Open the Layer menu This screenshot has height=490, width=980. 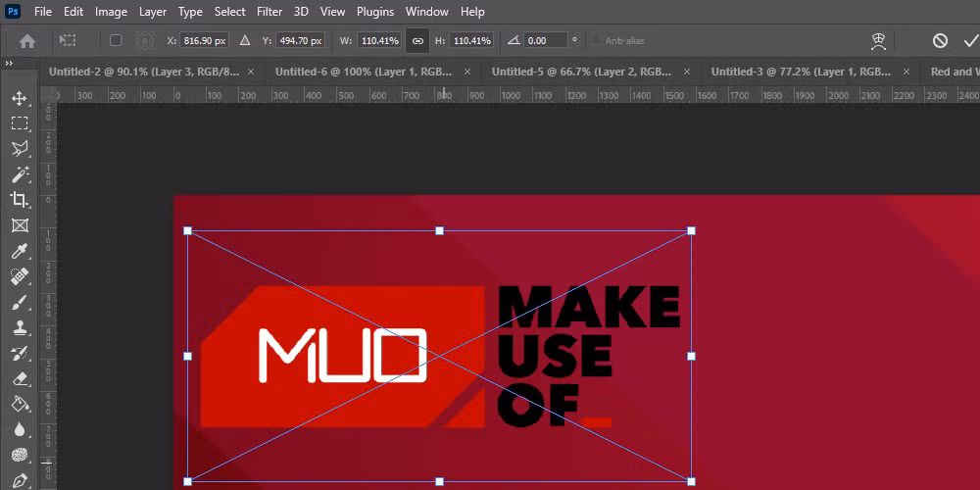[153, 12]
